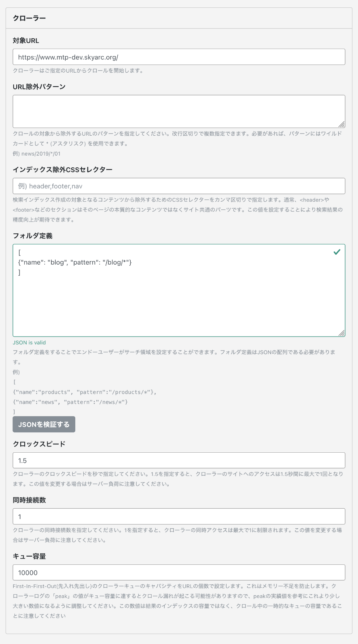Click the 対象URL label
The image size is (358, 644).
pos(26,41)
